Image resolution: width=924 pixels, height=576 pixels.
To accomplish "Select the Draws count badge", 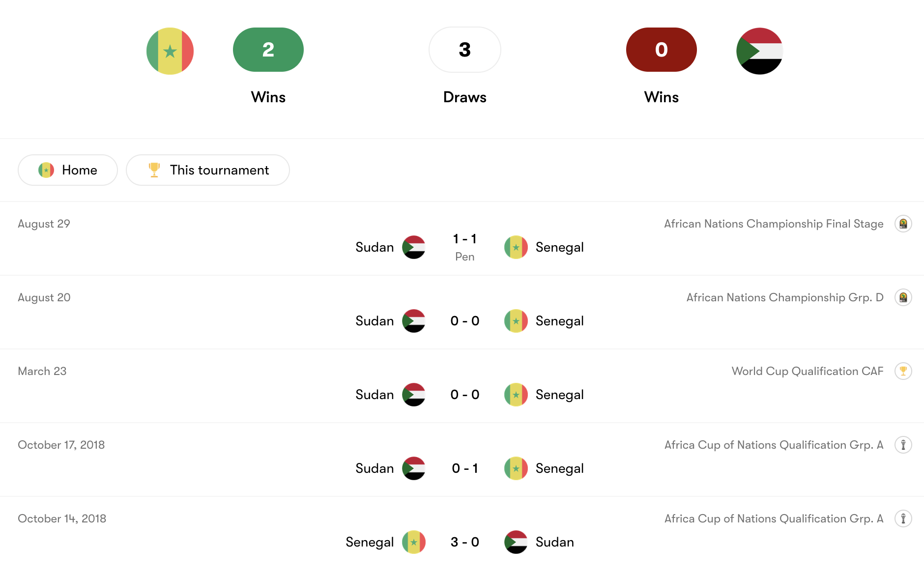I will [464, 50].
